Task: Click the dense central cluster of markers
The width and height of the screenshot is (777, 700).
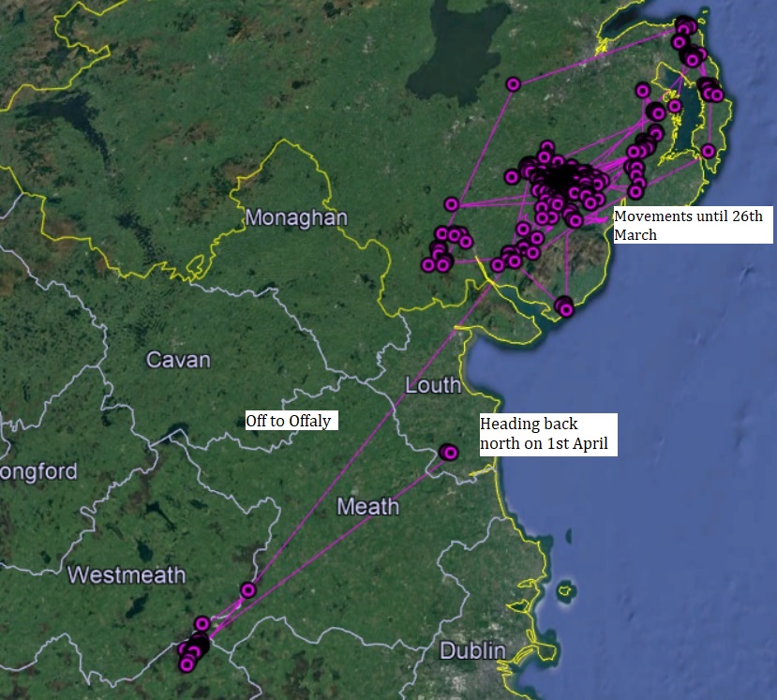Action: pos(559,178)
